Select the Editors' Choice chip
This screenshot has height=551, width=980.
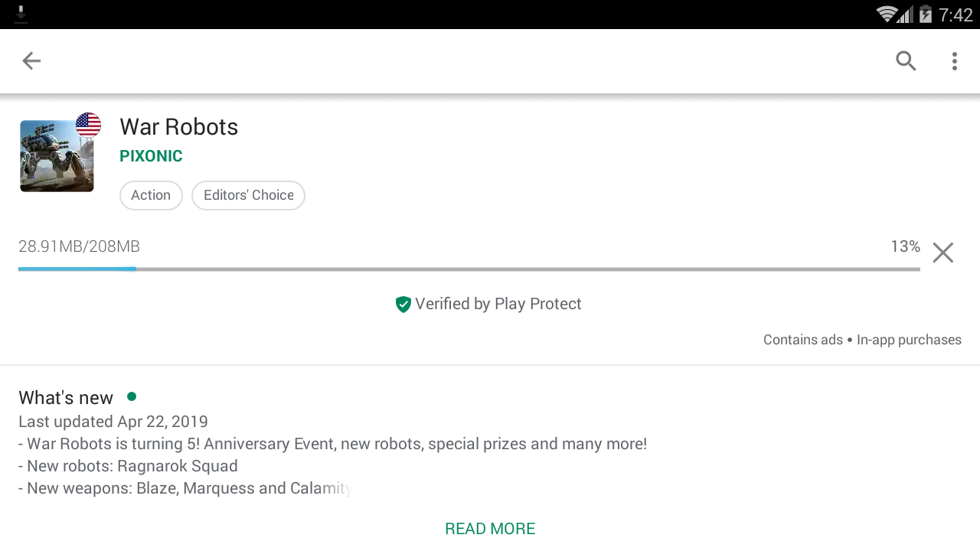pos(248,195)
